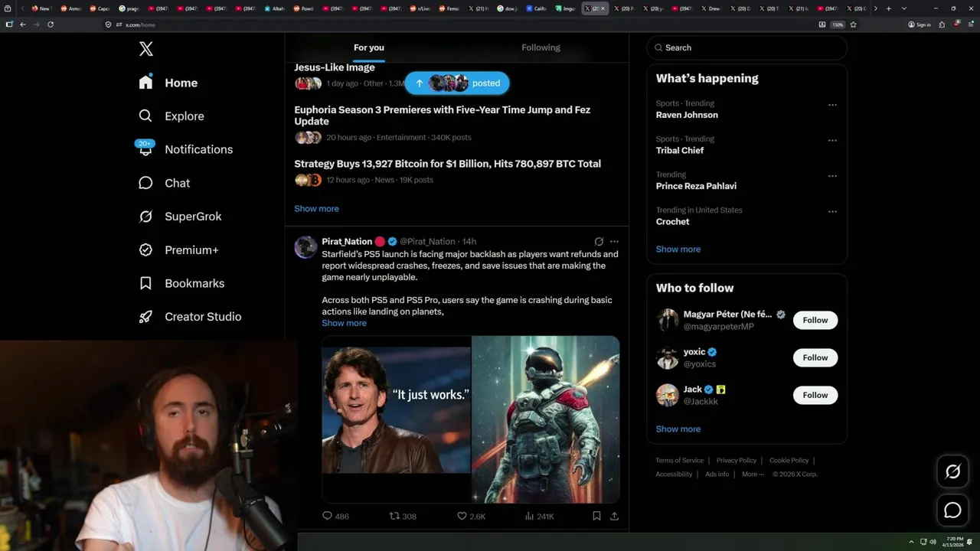This screenshot has width=980, height=551.
Task: Close the active x.com browser tab
Action: point(603,8)
